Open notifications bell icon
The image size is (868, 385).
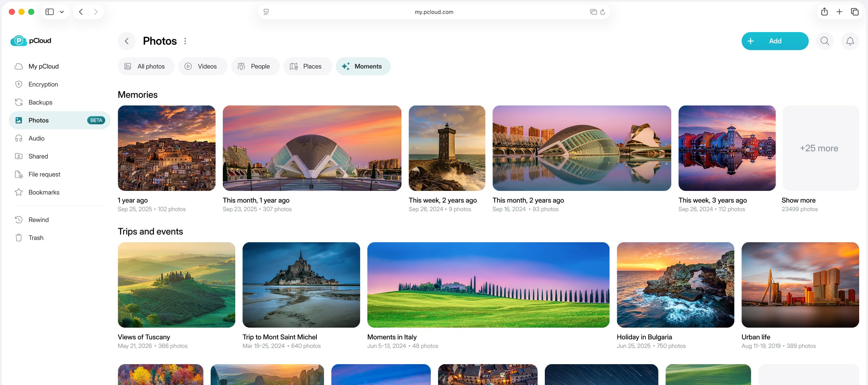pos(850,41)
